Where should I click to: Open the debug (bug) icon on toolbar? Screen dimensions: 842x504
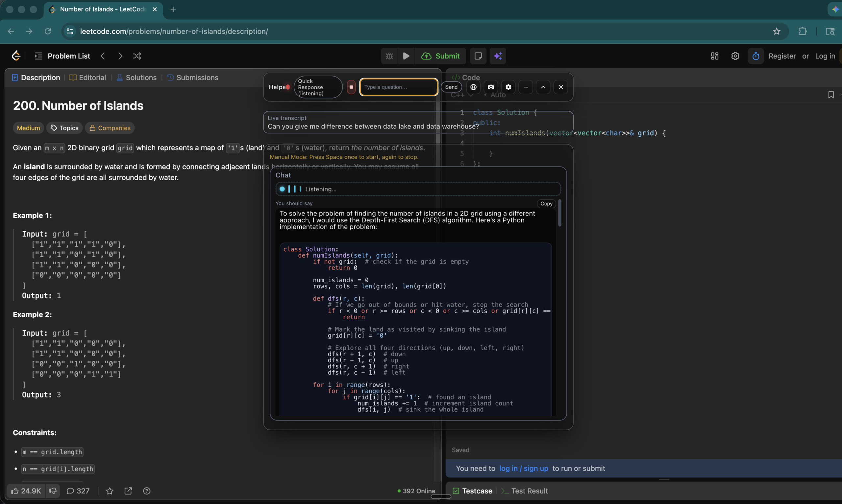click(389, 56)
